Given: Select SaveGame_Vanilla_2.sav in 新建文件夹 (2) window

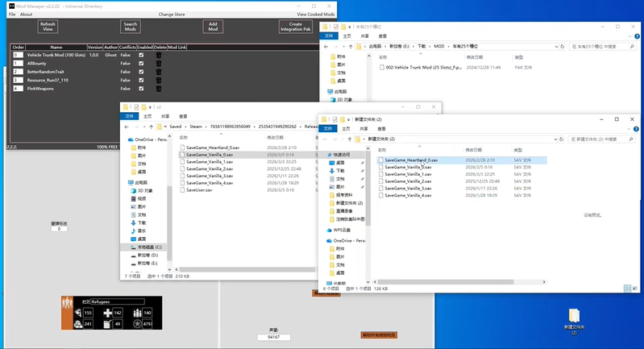Looking at the screenshot, I should tap(409, 181).
